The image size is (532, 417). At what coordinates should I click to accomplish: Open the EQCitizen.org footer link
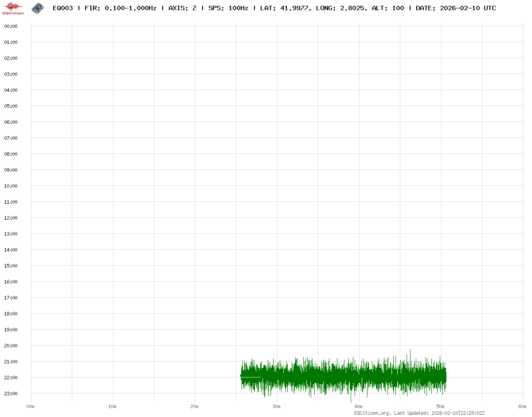tap(372, 413)
